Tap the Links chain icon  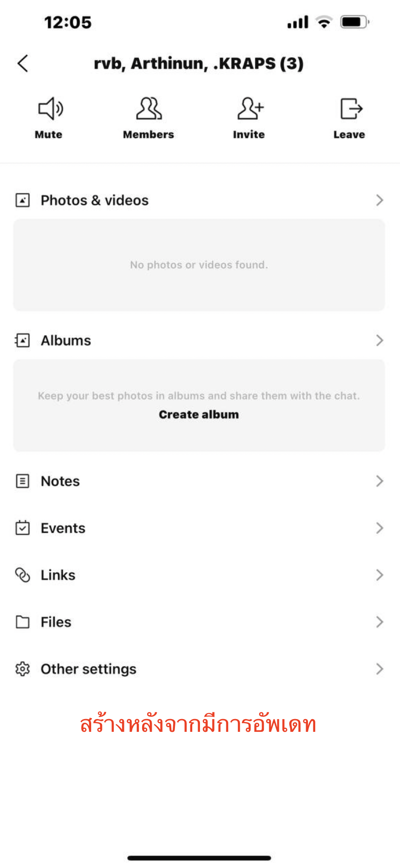point(22,575)
